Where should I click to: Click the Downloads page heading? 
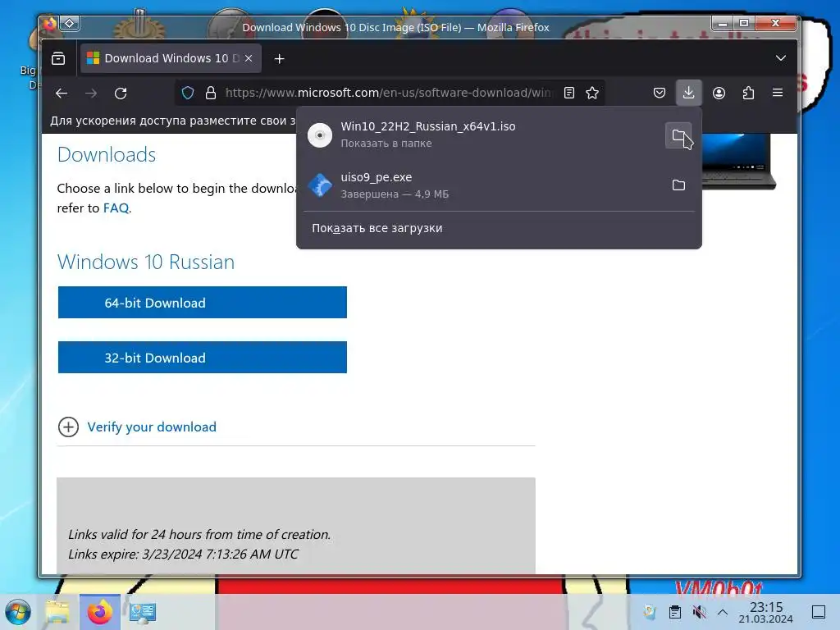click(x=107, y=154)
